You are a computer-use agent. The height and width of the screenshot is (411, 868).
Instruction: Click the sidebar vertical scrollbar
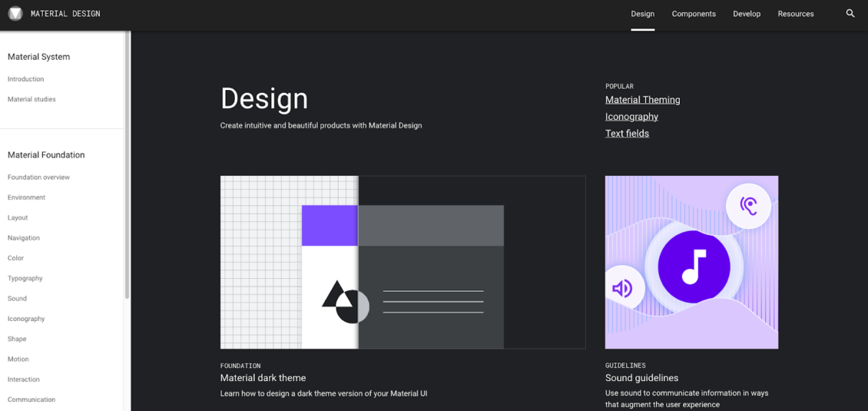128,166
